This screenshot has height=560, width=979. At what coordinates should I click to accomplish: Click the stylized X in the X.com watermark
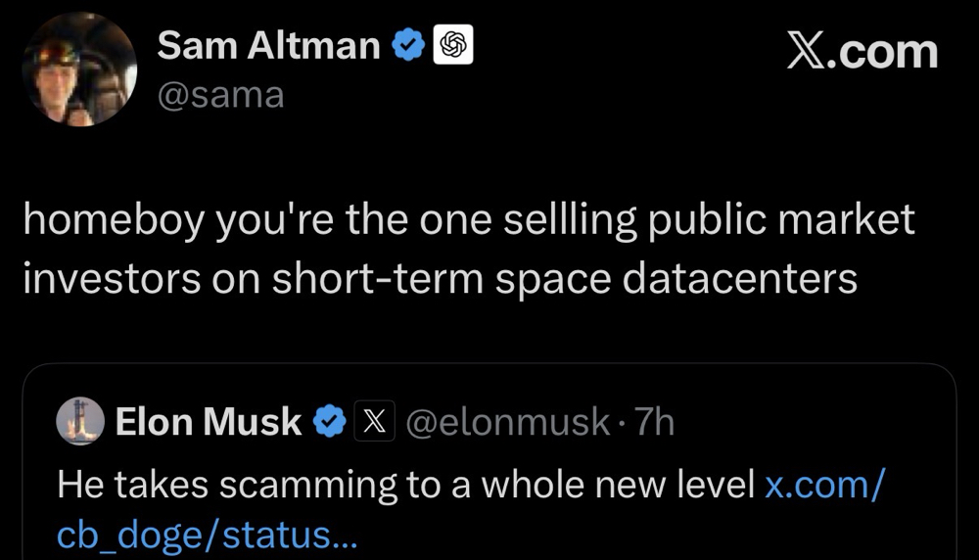click(x=807, y=51)
